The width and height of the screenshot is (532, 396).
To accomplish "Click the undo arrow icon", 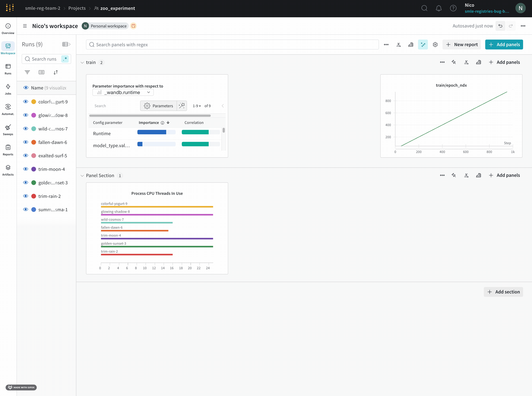I will click(x=500, y=26).
